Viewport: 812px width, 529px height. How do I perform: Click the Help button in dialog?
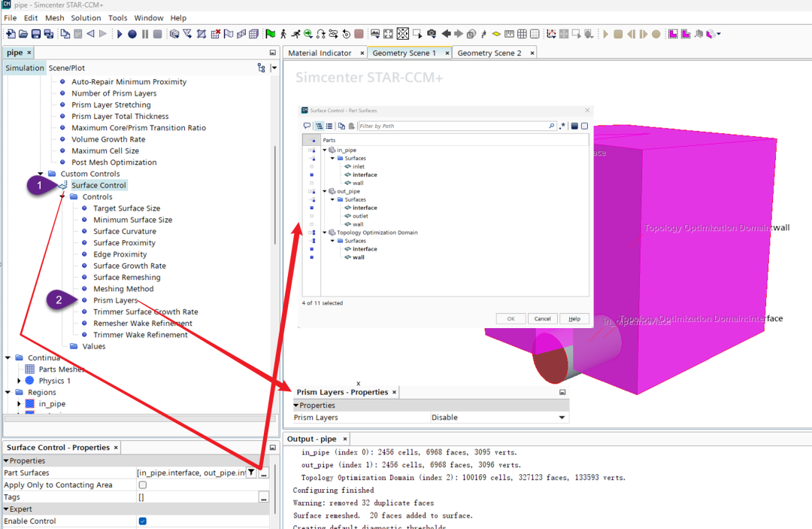(574, 318)
